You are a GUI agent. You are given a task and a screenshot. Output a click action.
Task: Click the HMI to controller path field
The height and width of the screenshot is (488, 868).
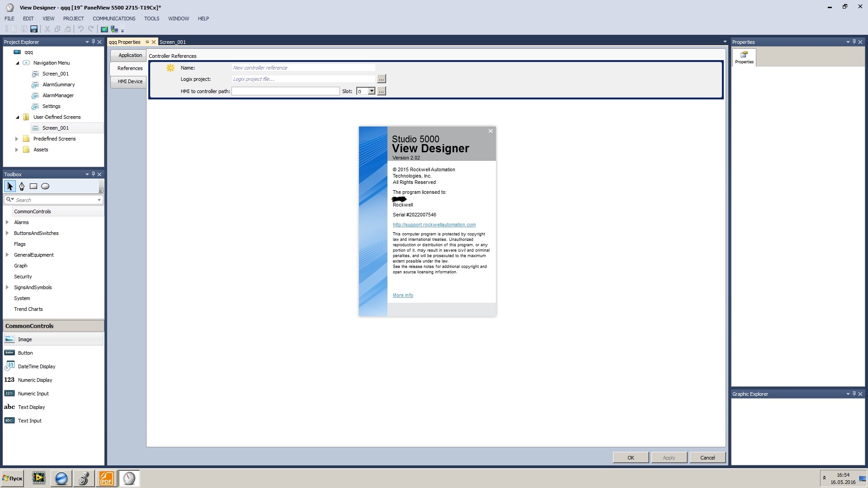(x=285, y=91)
